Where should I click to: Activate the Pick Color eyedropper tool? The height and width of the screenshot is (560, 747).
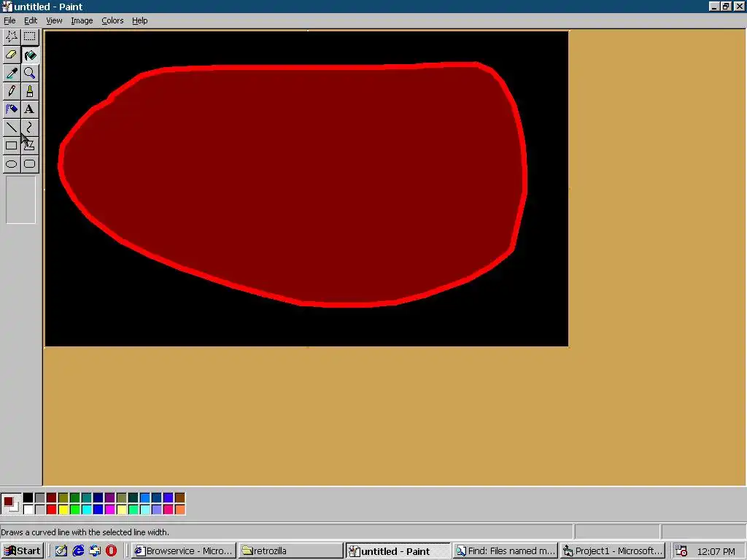coord(12,73)
